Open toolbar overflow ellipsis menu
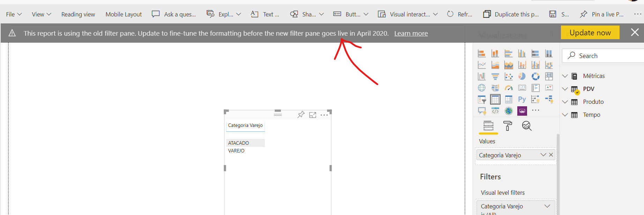 click(x=638, y=14)
